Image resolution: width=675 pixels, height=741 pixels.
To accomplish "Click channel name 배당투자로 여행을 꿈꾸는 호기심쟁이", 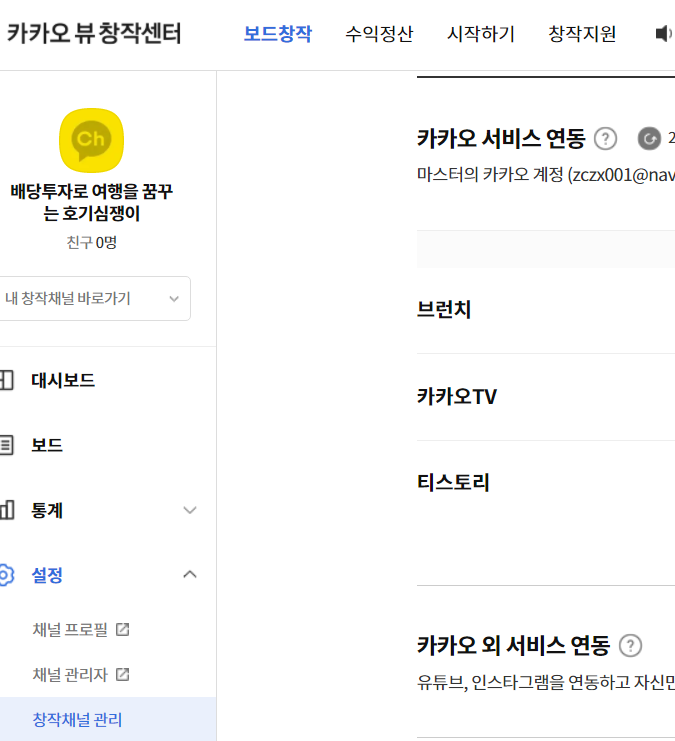I will (x=91, y=202).
